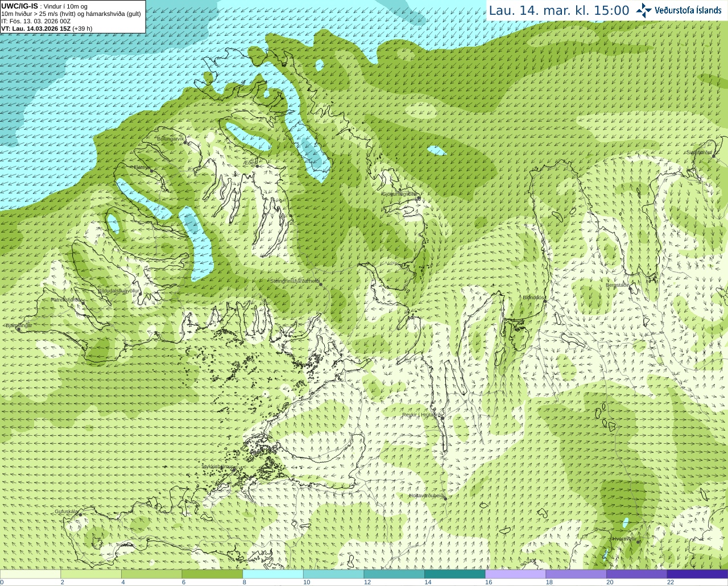Click the Flateyri station label
This screenshot has width=728, height=586.
tap(142, 167)
